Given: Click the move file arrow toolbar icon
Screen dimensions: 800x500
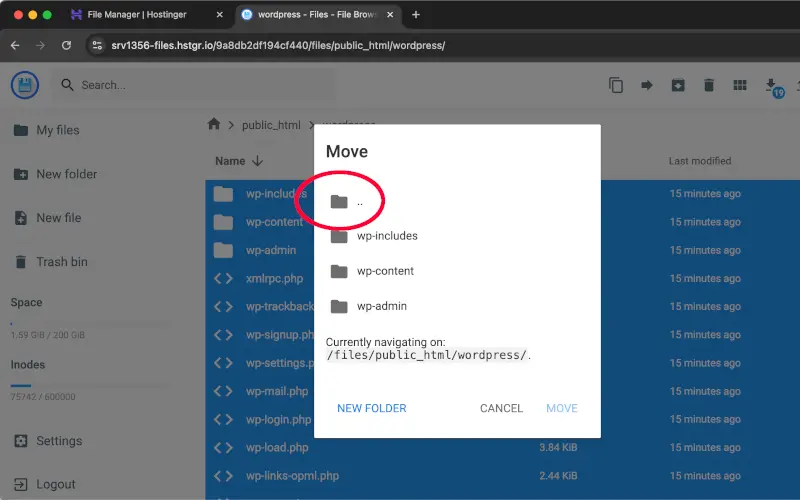Looking at the screenshot, I should click(x=646, y=85).
